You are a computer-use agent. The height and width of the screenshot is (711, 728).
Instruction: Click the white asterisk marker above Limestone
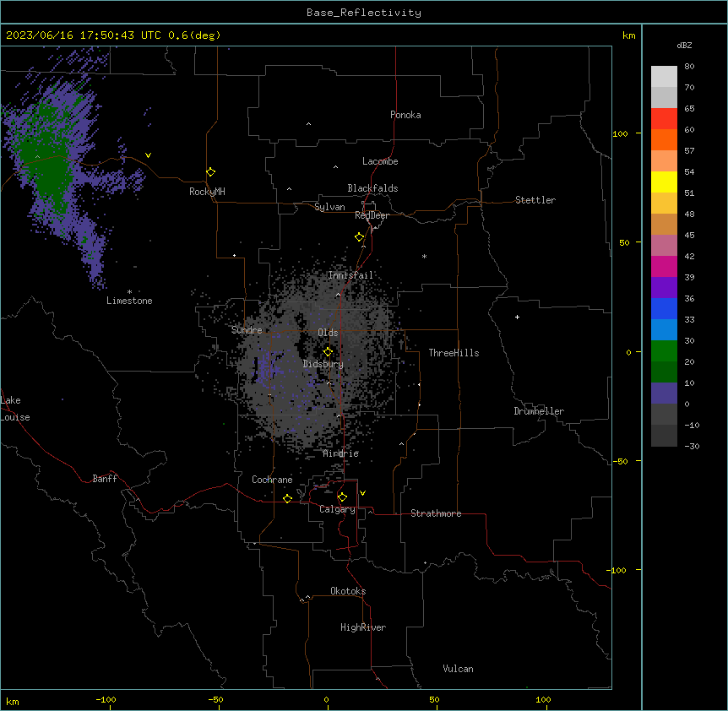point(129,292)
